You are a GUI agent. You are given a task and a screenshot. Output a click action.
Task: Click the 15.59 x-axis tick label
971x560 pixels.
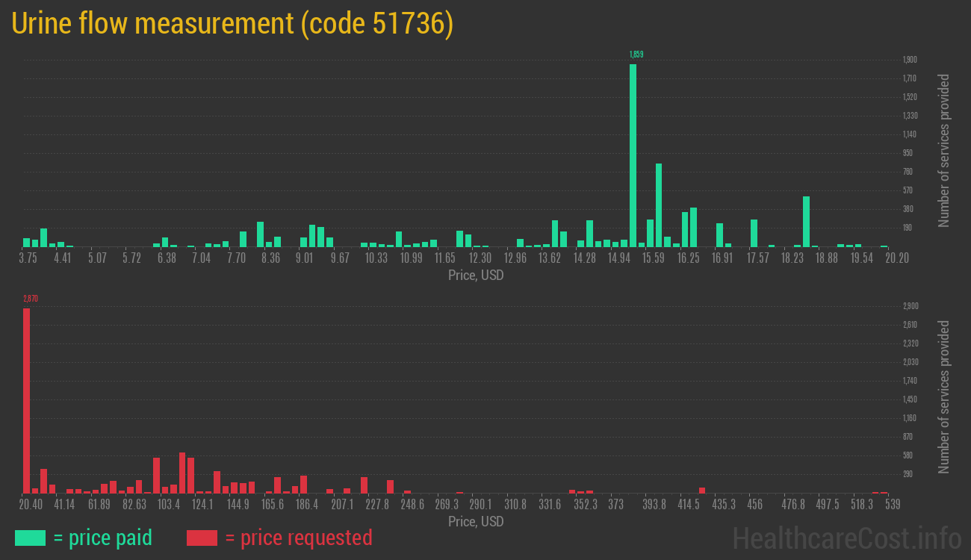(x=654, y=258)
